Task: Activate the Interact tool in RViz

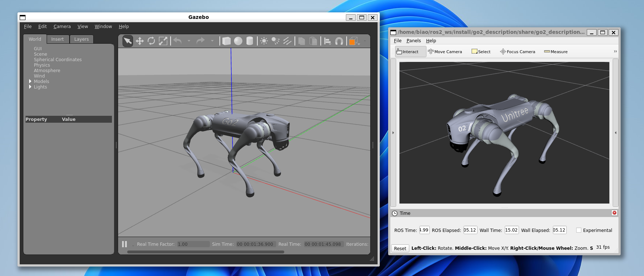Action: (x=410, y=52)
